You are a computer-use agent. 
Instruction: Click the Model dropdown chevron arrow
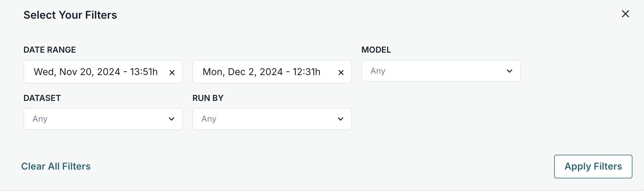[509, 71]
